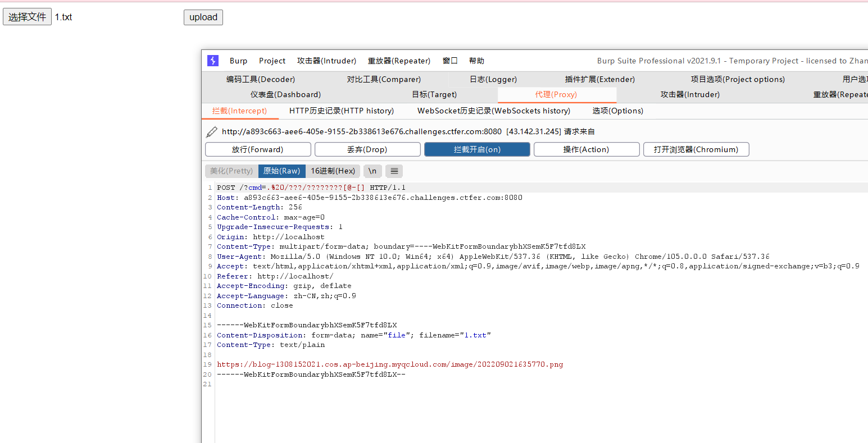Switch to the Extender tab

[x=600, y=79]
